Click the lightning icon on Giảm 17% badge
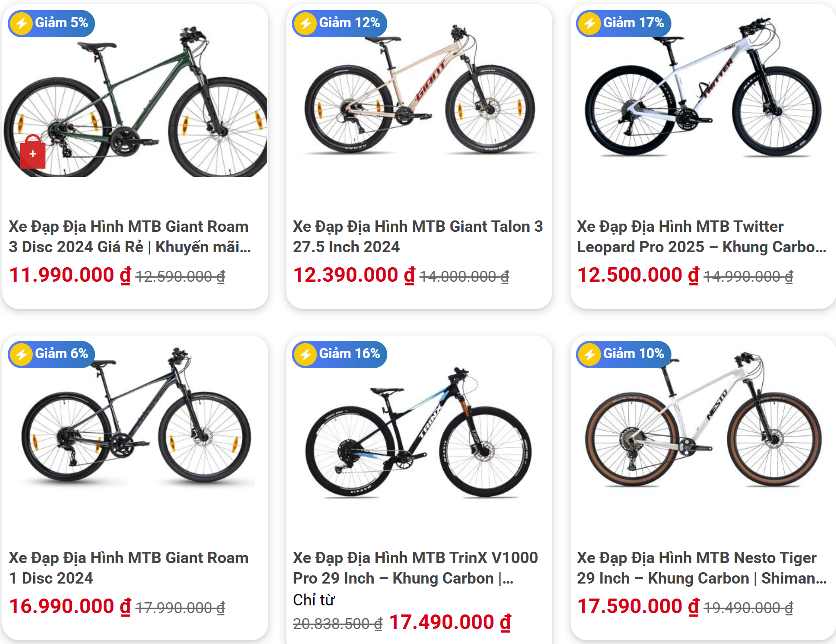836x644 pixels. click(x=590, y=23)
